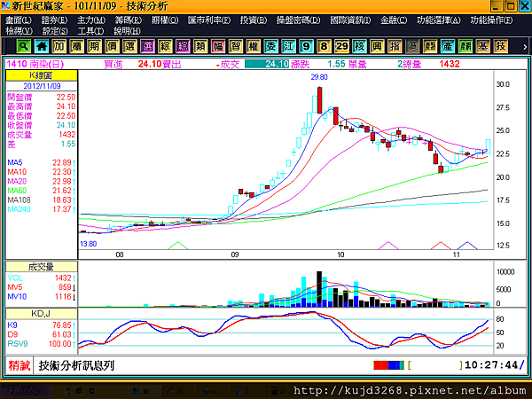Click the yellow 選 toolbar icon
Image resolution: width=532 pixels, height=399 pixels.
pos(129,46)
